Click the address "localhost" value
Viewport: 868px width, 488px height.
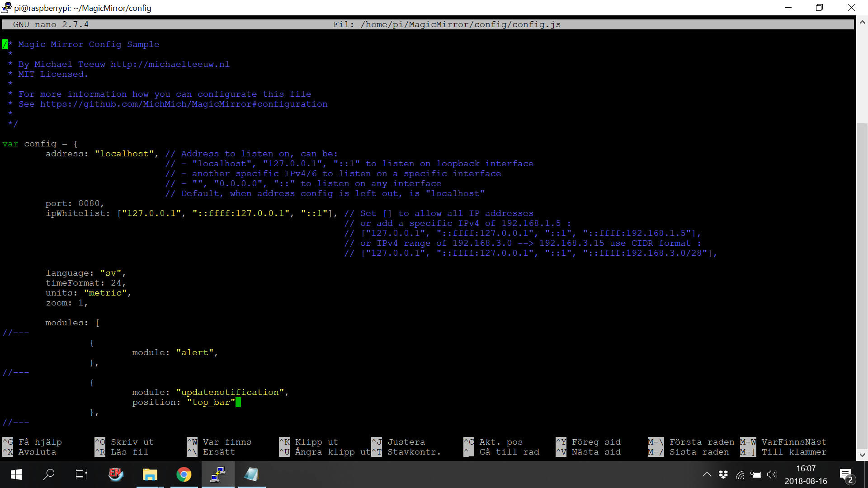pos(124,154)
